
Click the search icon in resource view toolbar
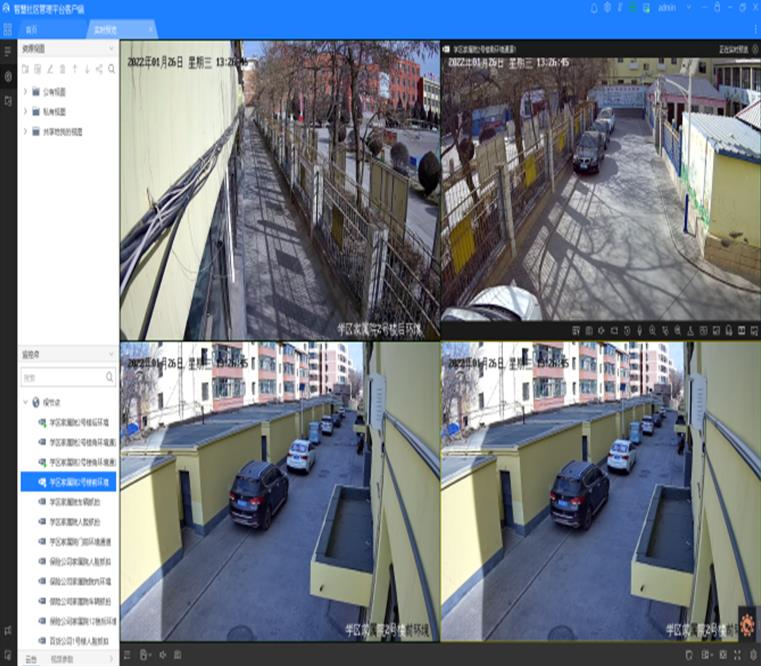click(x=112, y=69)
